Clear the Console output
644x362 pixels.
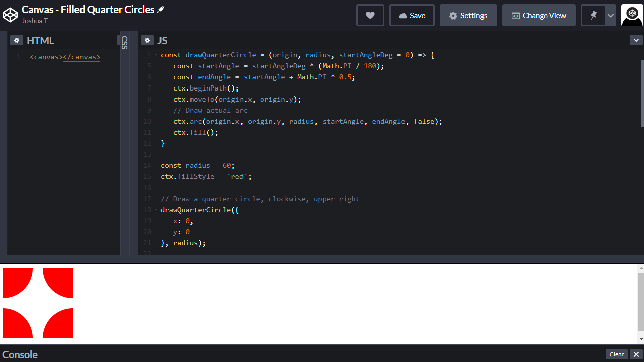(616, 354)
